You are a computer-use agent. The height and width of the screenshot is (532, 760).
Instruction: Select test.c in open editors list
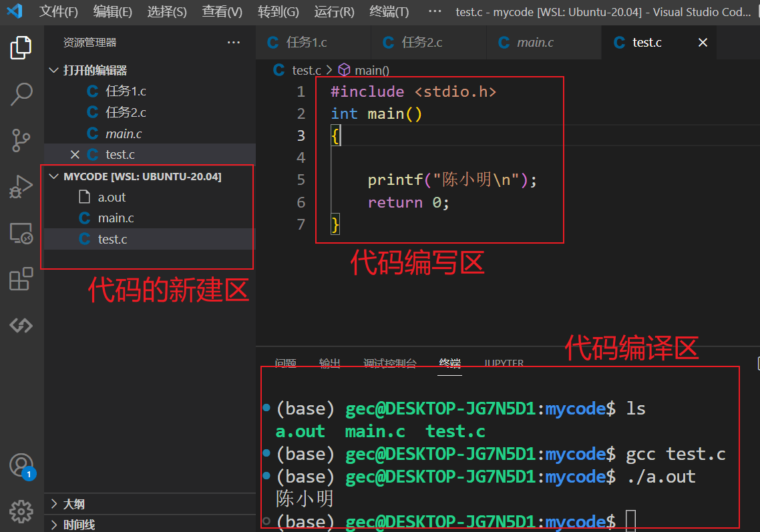click(150, 155)
